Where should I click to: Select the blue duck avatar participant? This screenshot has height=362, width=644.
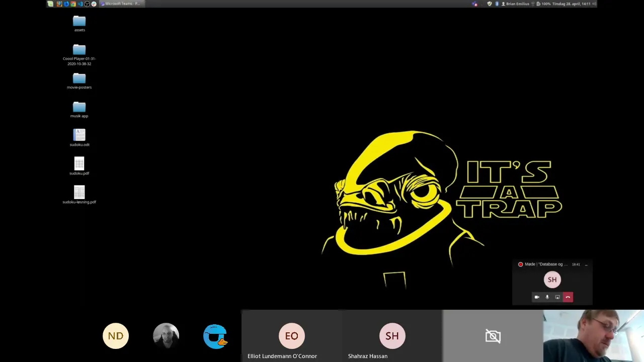pos(215,336)
